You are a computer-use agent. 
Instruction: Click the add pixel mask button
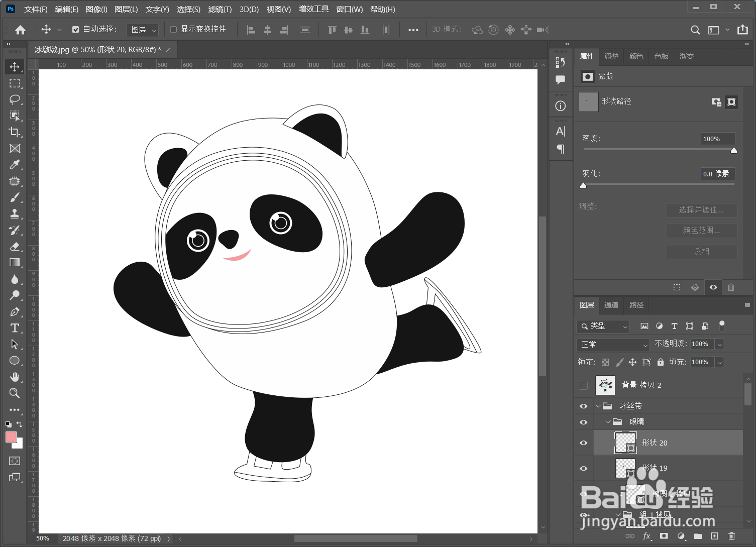[716, 102]
